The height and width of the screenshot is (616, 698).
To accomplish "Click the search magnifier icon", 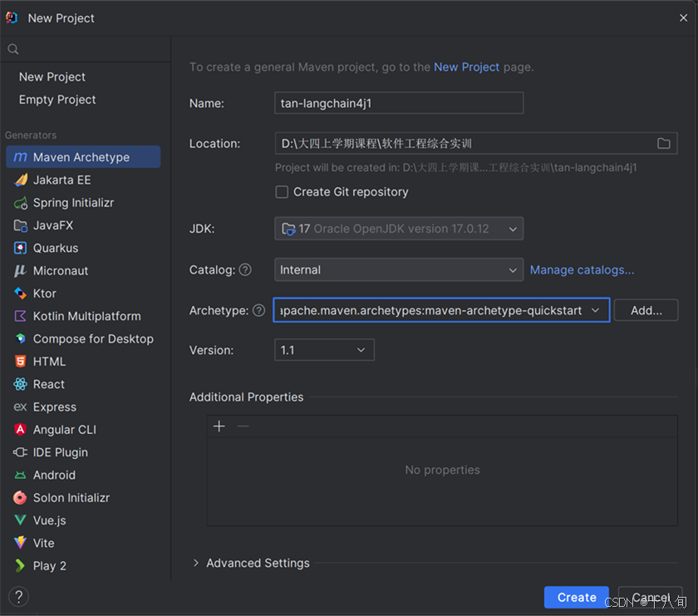I will 13,49.
